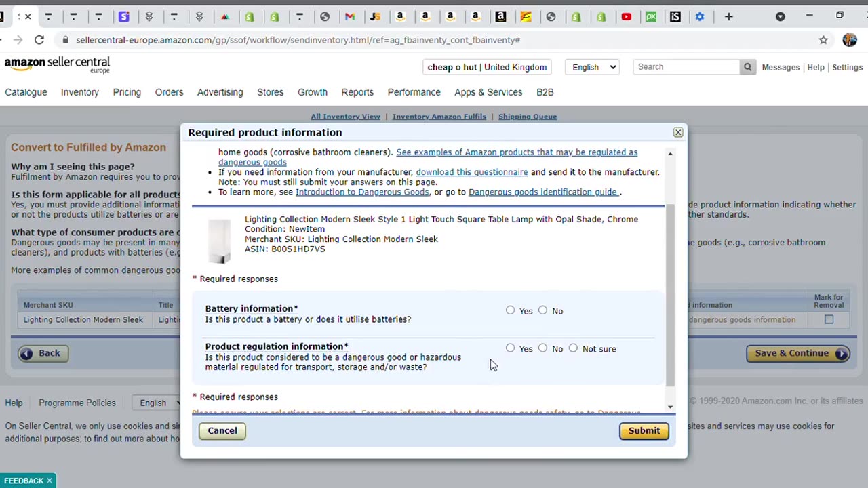This screenshot has height=488, width=868.
Task: Switch to the YouTube tab
Action: (x=626, y=16)
